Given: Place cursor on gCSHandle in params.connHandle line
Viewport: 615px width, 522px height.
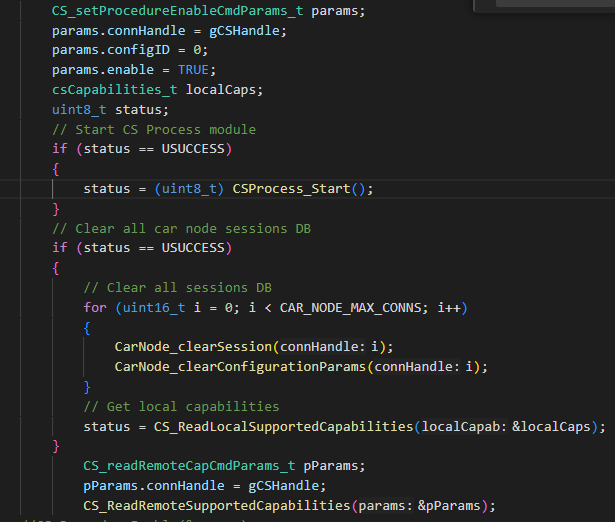Looking at the screenshot, I should coord(244,31).
